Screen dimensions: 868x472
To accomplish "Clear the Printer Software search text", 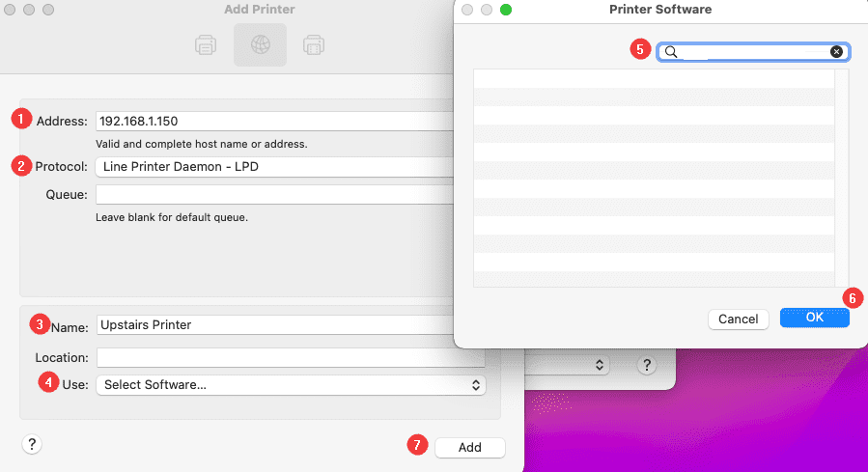I will click(x=836, y=52).
